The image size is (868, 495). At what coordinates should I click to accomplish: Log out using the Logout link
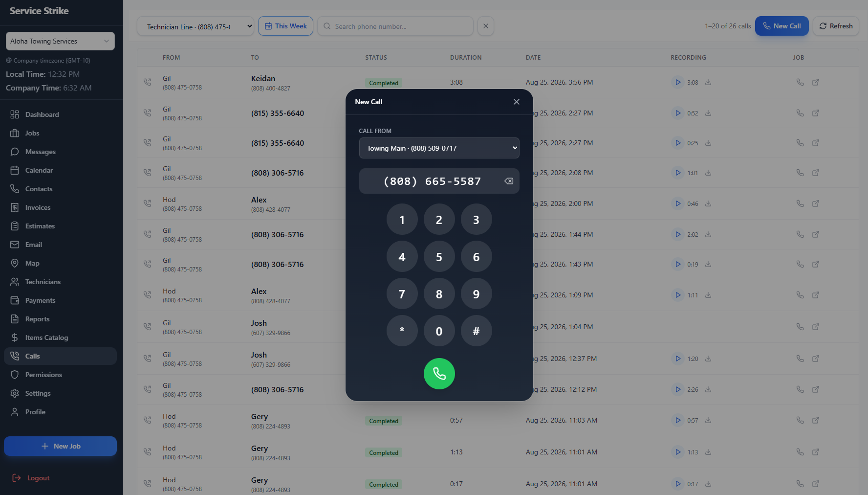(x=31, y=478)
